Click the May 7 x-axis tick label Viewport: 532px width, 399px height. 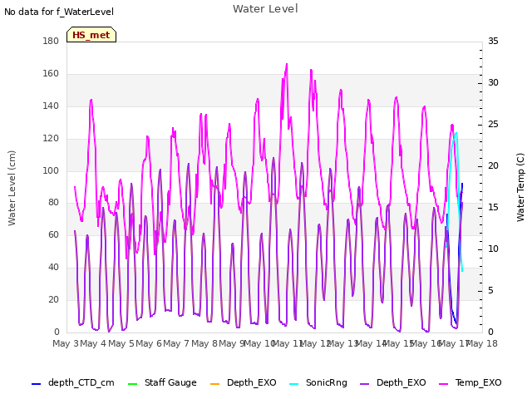tap(176, 343)
